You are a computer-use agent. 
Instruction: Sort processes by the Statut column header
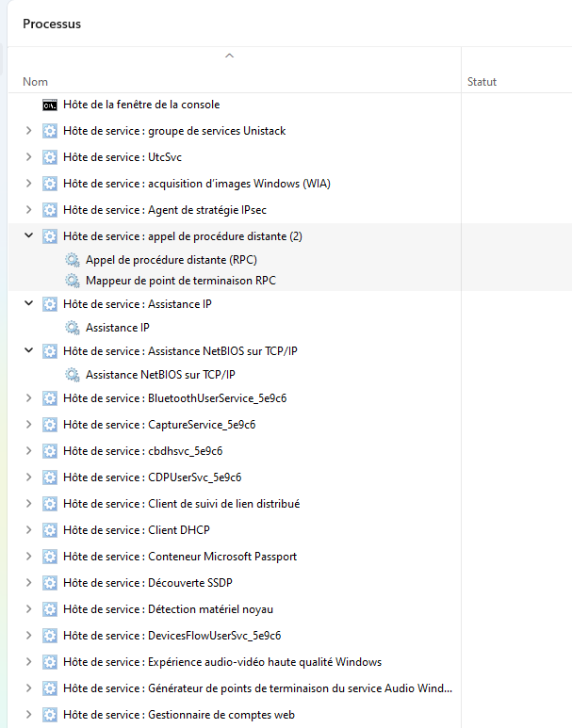coord(482,82)
